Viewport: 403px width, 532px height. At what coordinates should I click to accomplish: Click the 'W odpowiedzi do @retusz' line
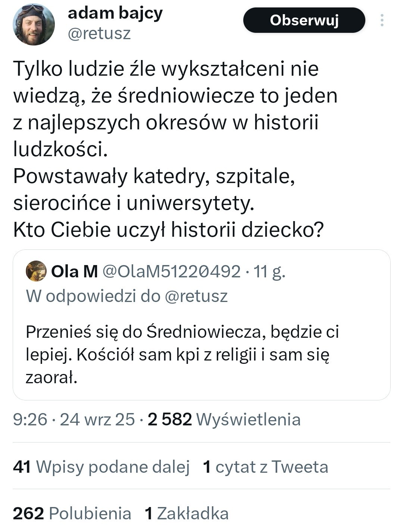pyautogui.click(x=127, y=296)
